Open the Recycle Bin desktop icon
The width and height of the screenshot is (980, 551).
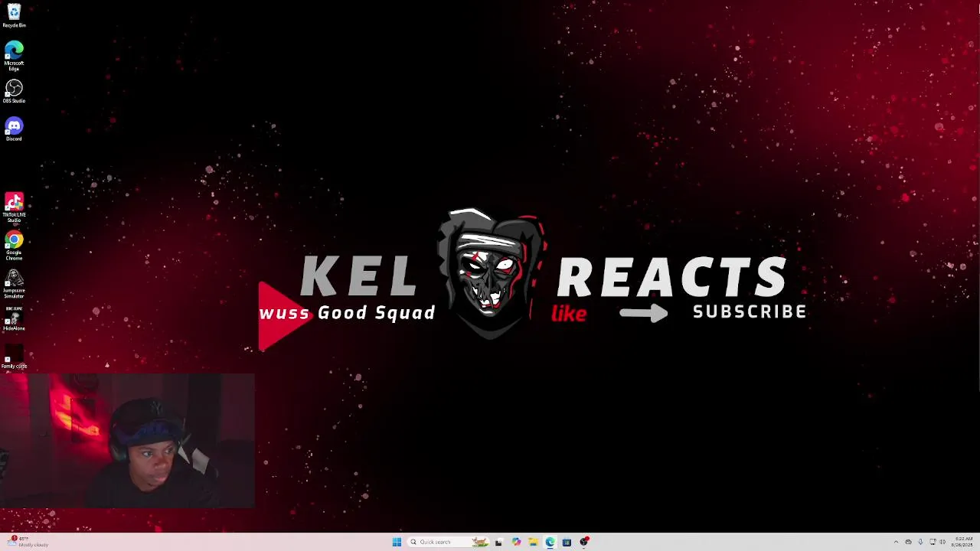tap(14, 15)
